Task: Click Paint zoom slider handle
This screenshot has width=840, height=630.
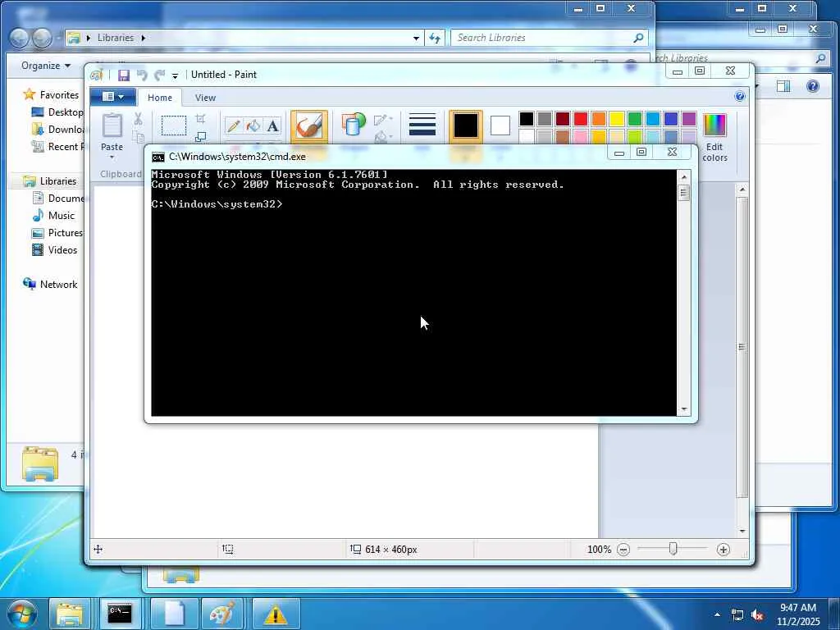Action: [673, 549]
